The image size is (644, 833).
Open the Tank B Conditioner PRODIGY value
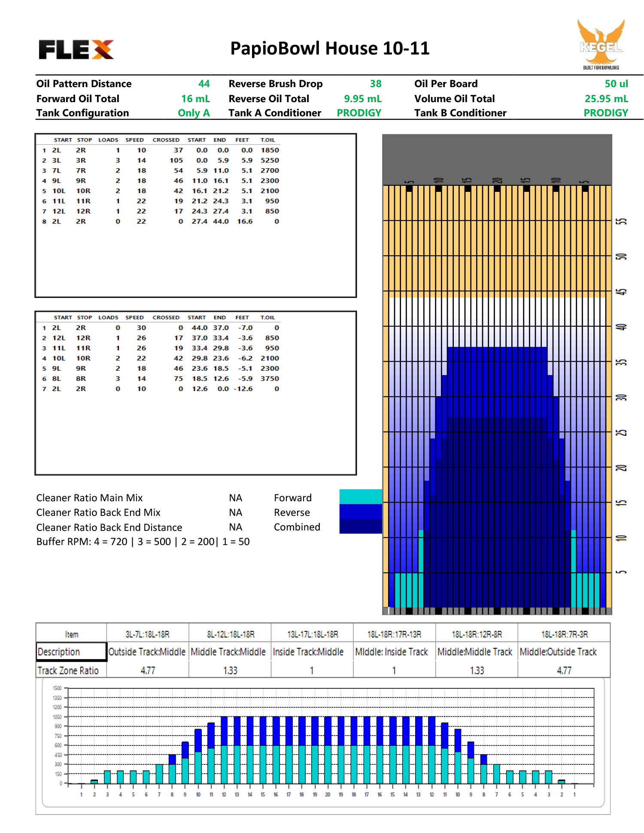[x=605, y=113]
